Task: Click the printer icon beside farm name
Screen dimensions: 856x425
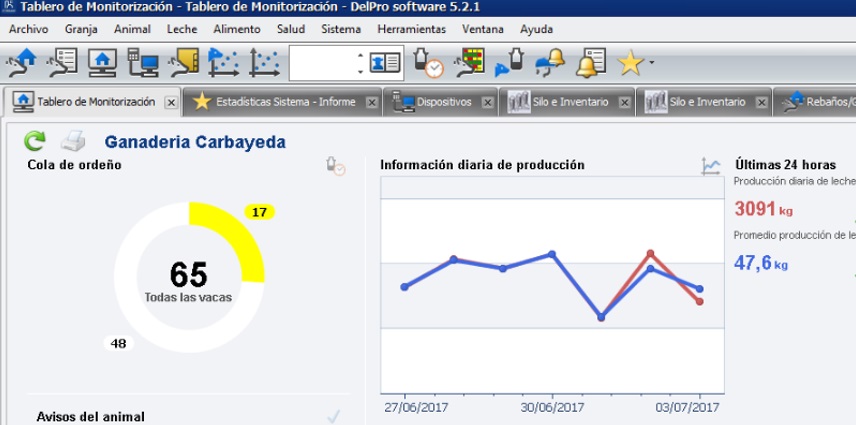Action: coord(74,142)
